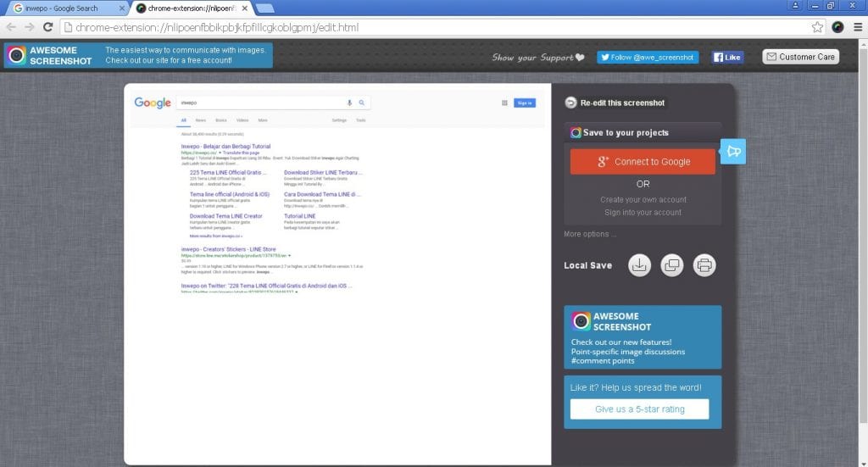Follow @awe_screenshot on Twitter
Viewport: 868px width, 467px height.
point(647,57)
